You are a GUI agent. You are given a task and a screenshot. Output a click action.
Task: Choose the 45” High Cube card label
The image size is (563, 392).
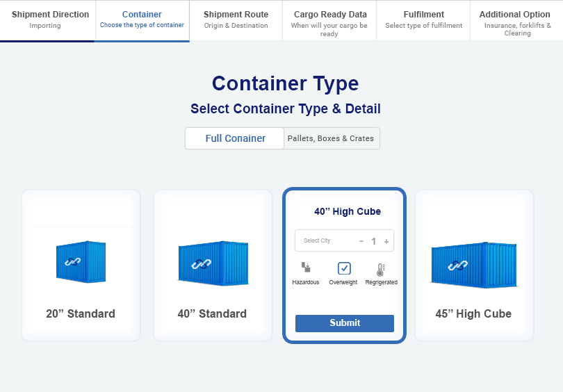473,313
